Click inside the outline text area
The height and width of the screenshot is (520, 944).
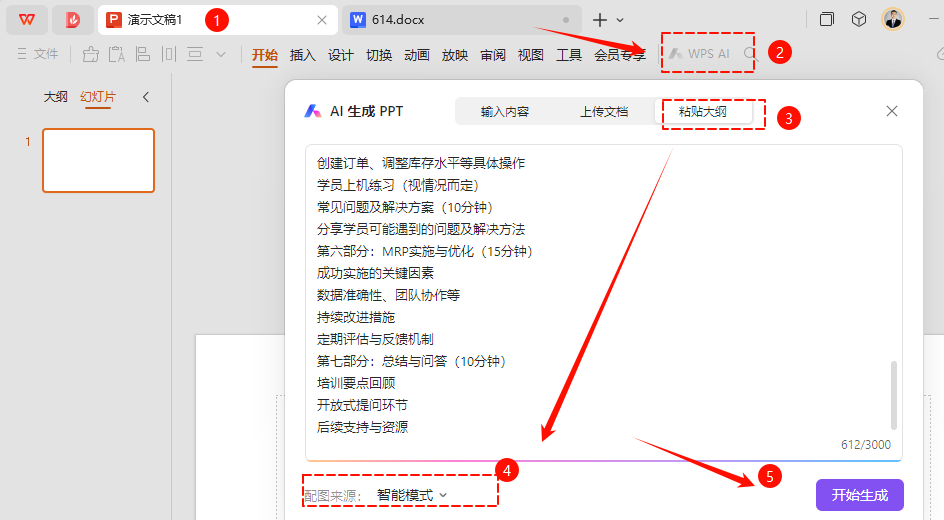pyautogui.click(x=603, y=303)
